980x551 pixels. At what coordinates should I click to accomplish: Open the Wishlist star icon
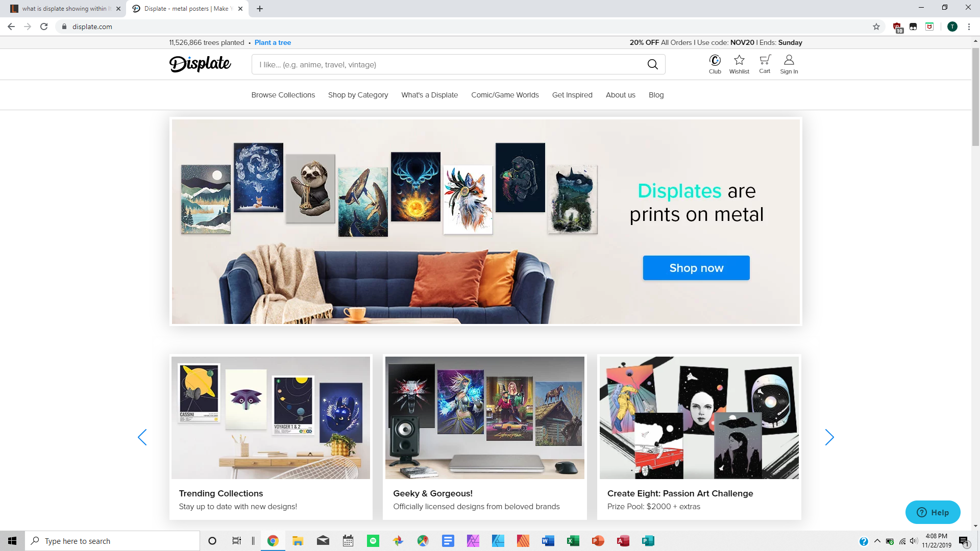tap(739, 60)
